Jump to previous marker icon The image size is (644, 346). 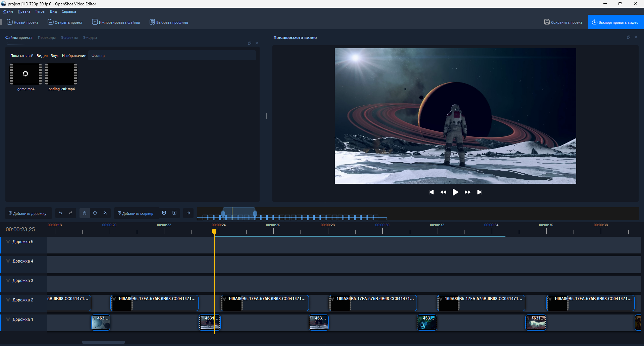[x=164, y=213]
